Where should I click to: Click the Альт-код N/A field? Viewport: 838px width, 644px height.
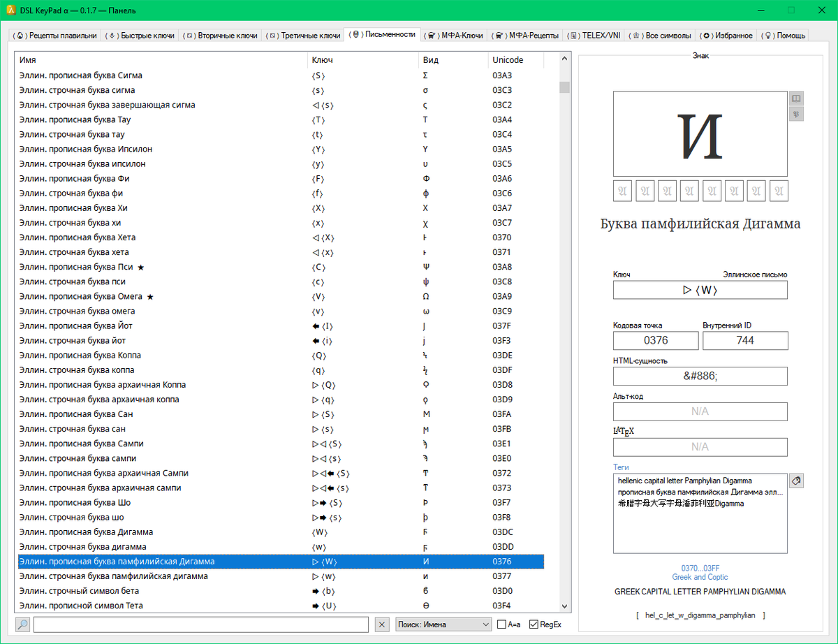(700, 411)
